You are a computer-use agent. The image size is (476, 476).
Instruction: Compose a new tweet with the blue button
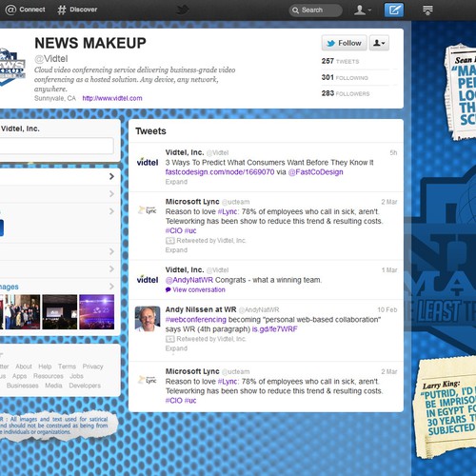[394, 10]
